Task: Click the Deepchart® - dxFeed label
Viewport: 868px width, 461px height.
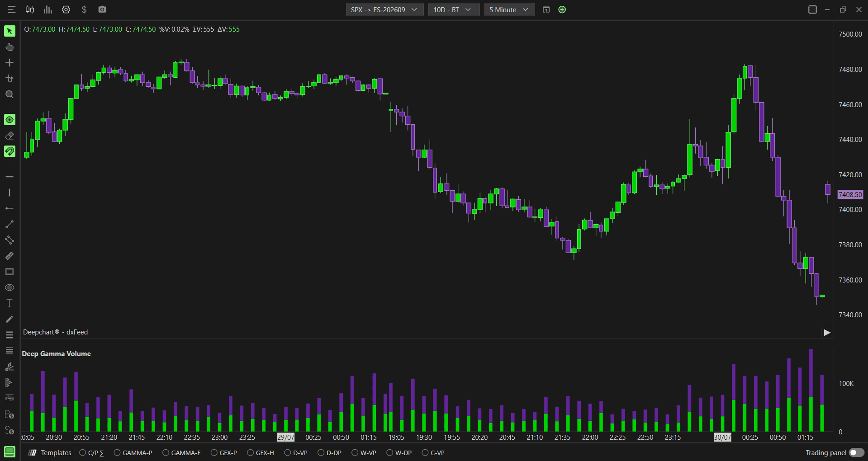Action: (55, 332)
